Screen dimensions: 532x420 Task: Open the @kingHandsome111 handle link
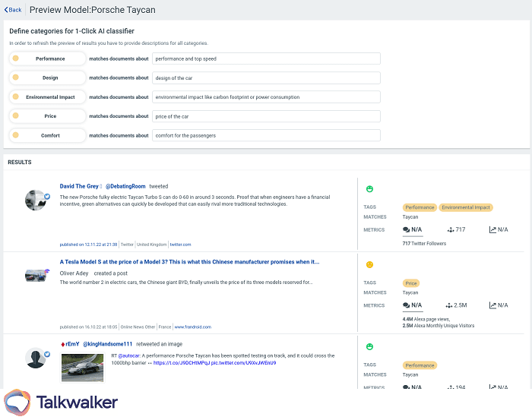point(108,344)
